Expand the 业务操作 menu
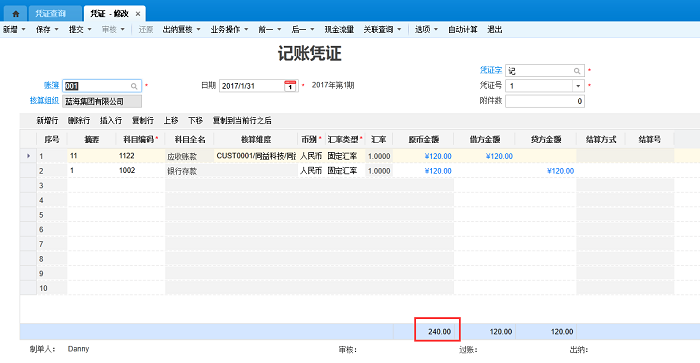700x363 pixels. tap(229, 29)
